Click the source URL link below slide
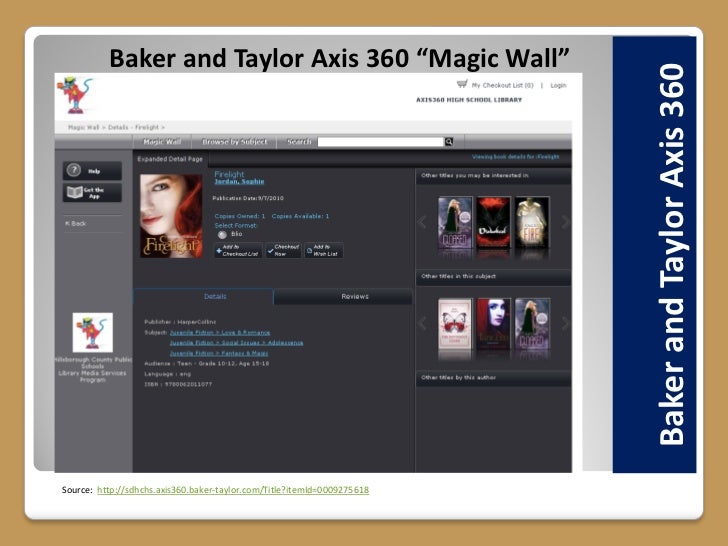 point(233,490)
